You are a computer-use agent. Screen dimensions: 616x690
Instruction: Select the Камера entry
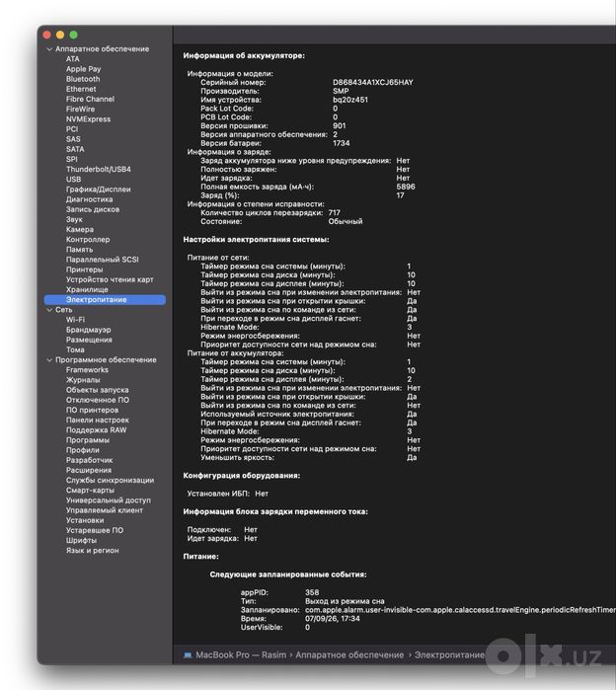[x=80, y=230]
